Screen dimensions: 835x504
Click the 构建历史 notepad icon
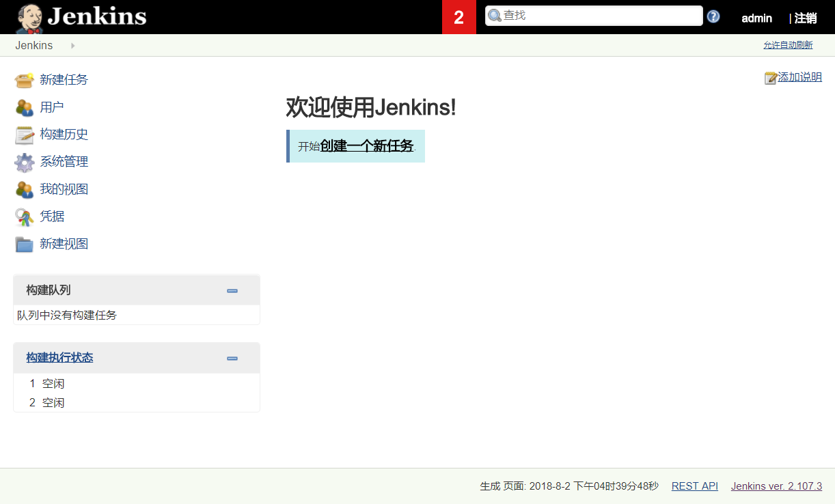(25, 135)
